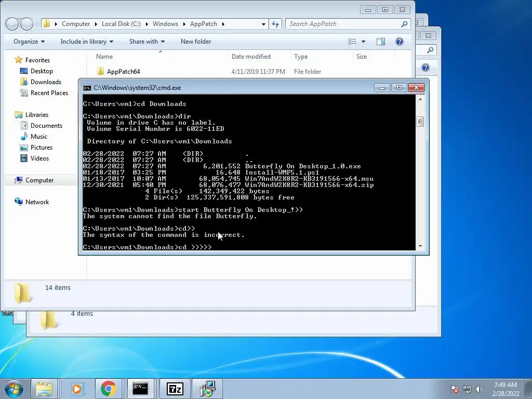Image resolution: width=532 pixels, height=399 pixels.
Task: Click the change view icon in the toolbar
Action: (x=352, y=42)
